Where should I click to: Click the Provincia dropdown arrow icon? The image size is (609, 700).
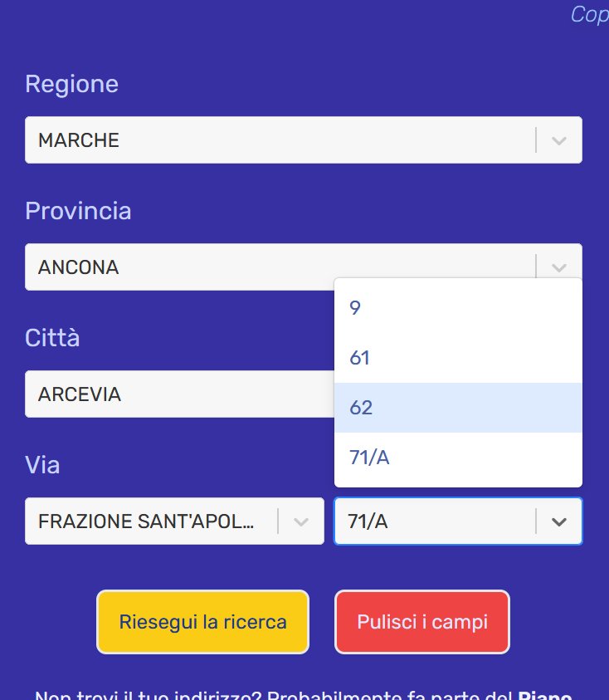[x=558, y=267]
